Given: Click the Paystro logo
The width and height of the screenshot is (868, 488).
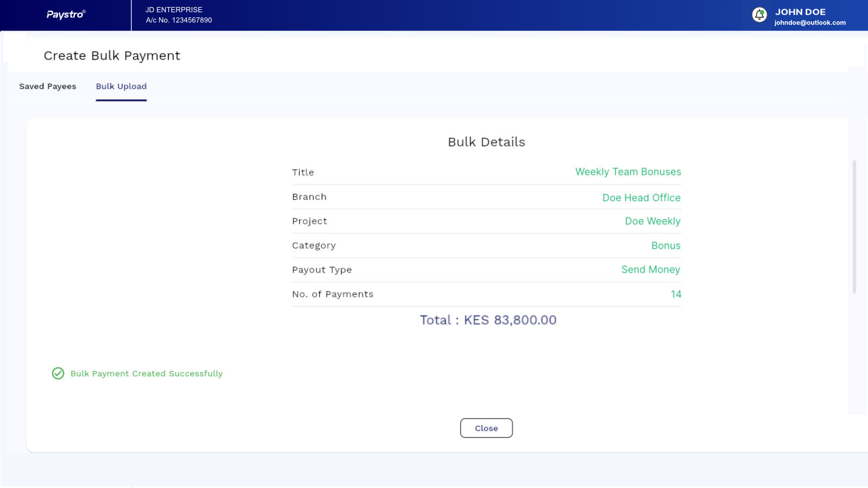Looking at the screenshot, I should click(66, 15).
